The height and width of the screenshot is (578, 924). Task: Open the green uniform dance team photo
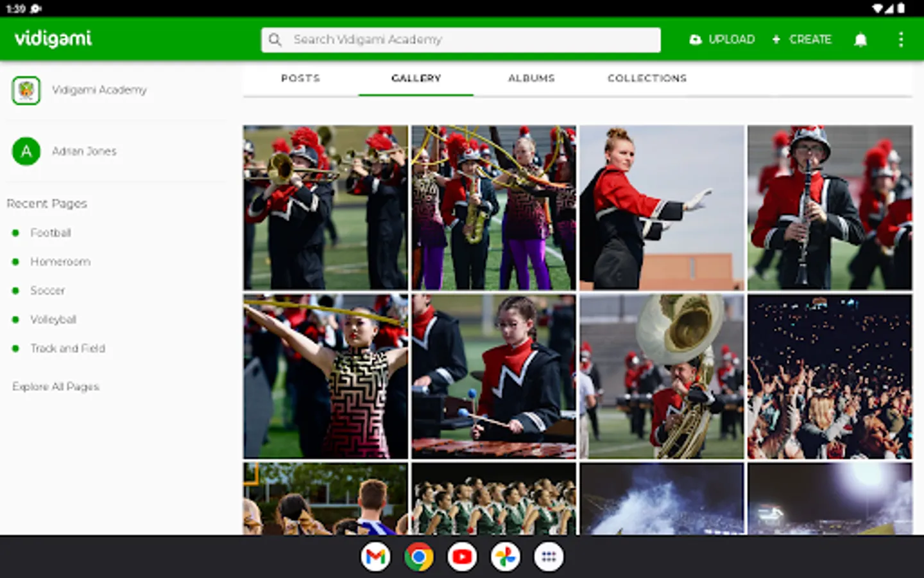[x=493, y=499]
